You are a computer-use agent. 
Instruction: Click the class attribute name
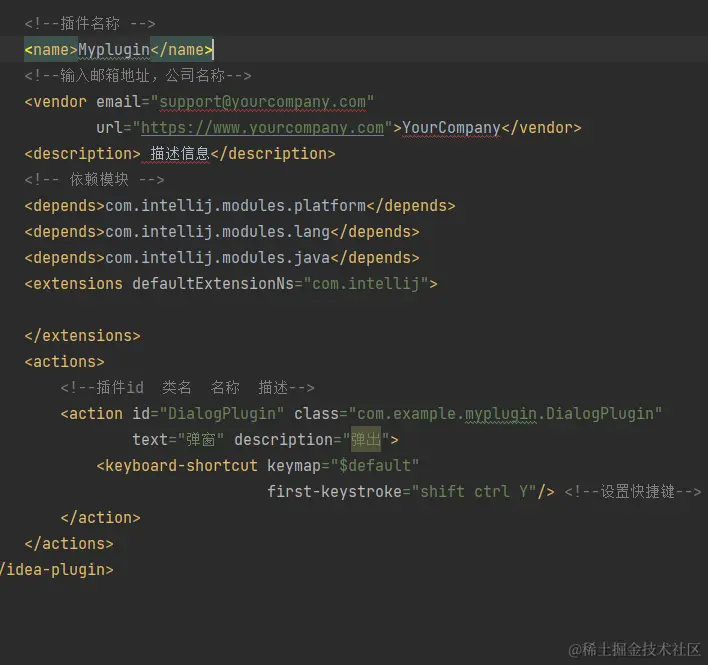(316, 414)
